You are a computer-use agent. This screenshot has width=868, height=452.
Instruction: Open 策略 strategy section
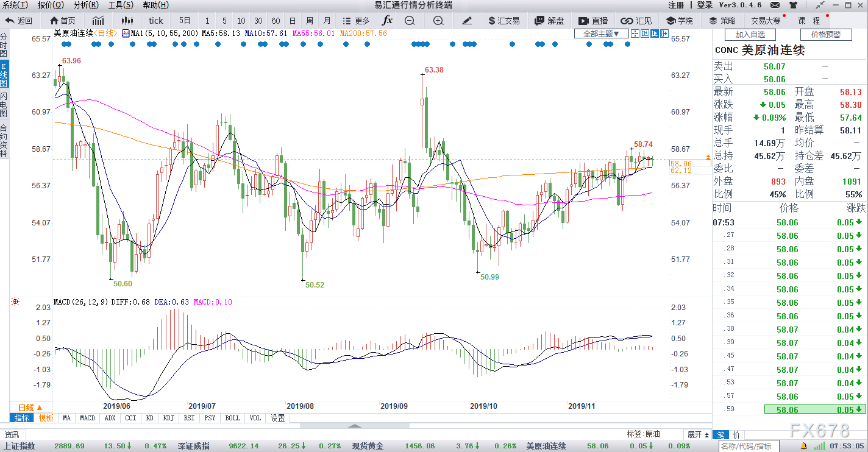pos(722,21)
